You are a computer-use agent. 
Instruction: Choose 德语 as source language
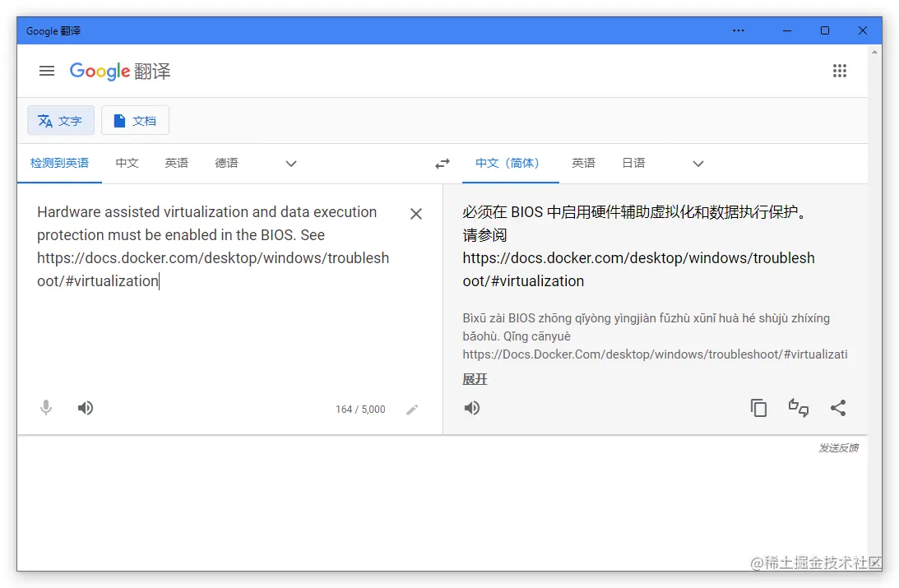226,164
